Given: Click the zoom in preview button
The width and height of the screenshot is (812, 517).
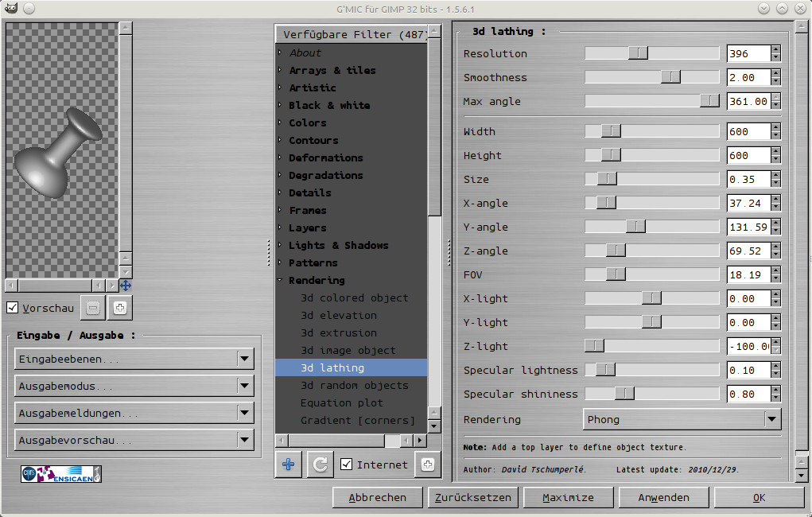Looking at the screenshot, I should point(120,307).
